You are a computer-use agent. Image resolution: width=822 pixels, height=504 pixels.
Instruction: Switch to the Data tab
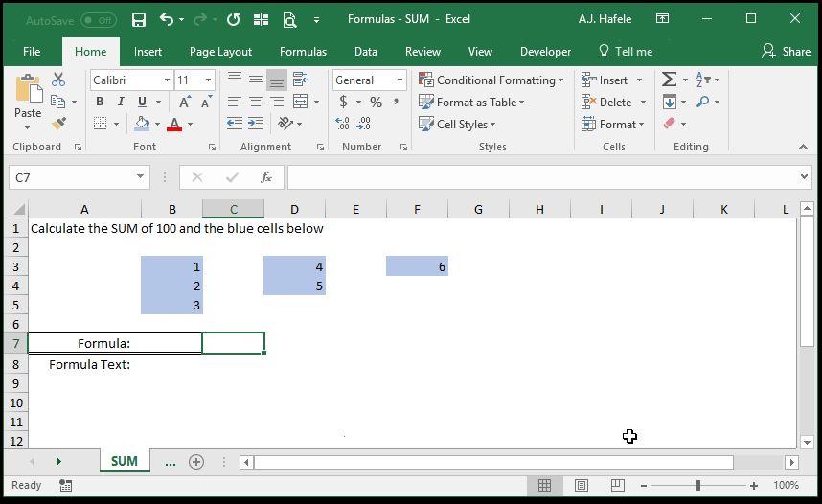(x=366, y=52)
